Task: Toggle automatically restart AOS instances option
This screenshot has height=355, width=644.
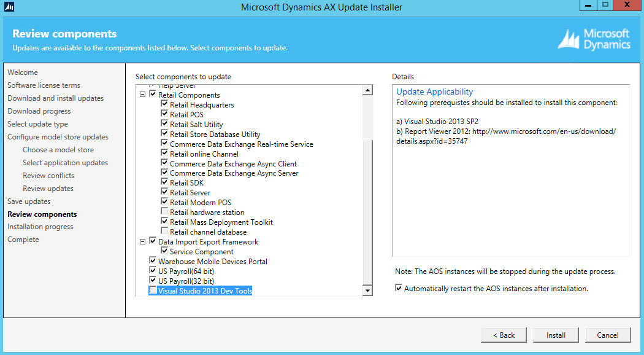Action: [399, 288]
